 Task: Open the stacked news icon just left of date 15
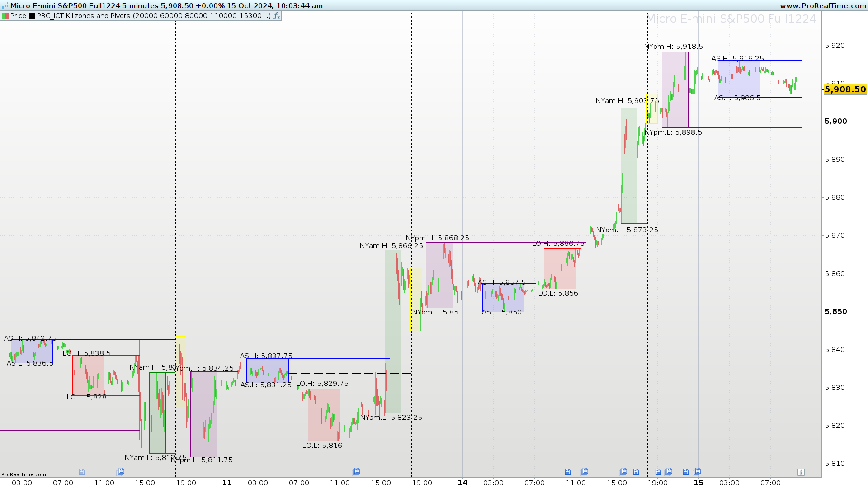(697, 472)
